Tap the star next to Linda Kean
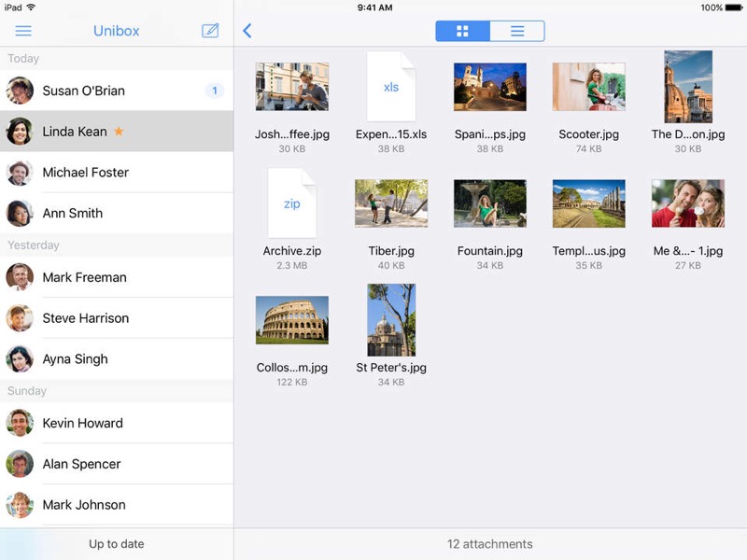Screen dimensions: 747x560 pyautogui.click(x=119, y=132)
